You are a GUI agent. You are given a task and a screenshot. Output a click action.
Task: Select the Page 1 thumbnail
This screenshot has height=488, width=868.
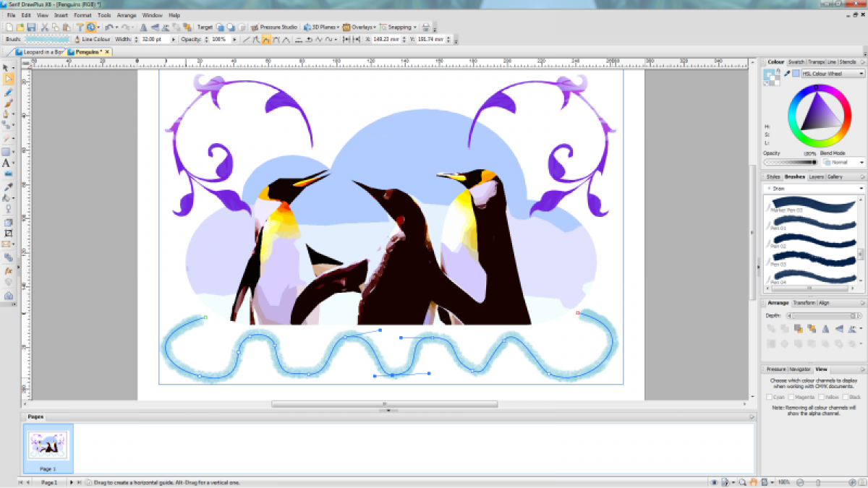(x=48, y=446)
